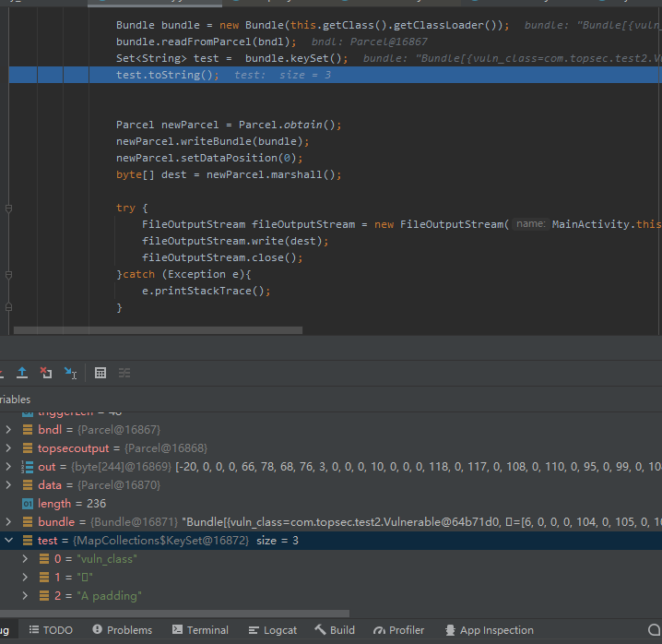Screen dimensions: 662x644
Task: Click line e.printStackTrace();
Action: 206,291
